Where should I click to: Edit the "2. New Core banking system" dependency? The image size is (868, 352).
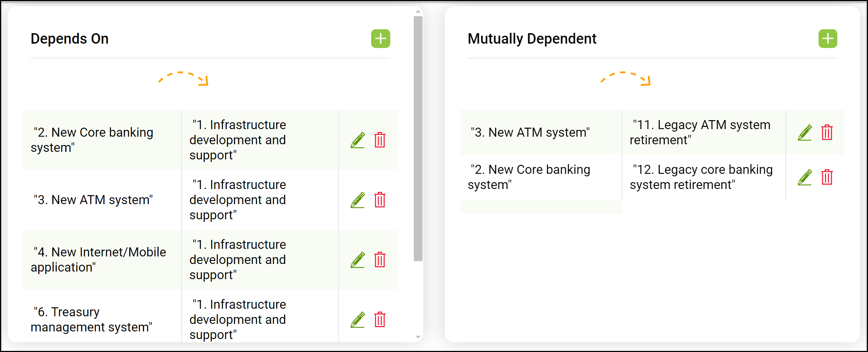[358, 140]
